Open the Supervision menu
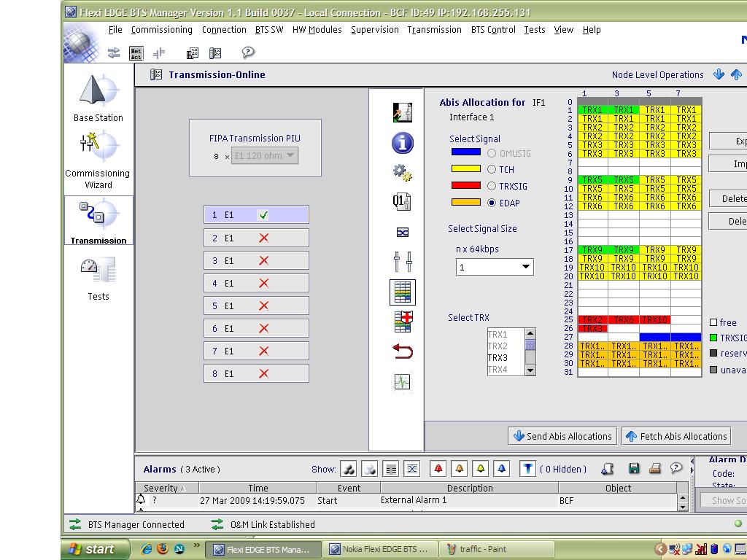This screenshot has height=560, width=747. [374, 30]
